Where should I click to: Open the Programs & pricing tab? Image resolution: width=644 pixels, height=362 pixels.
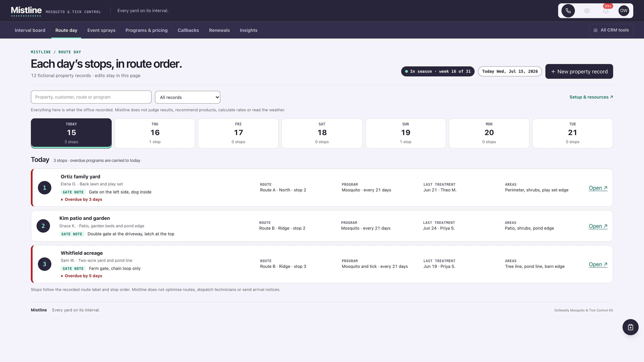pyautogui.click(x=147, y=30)
